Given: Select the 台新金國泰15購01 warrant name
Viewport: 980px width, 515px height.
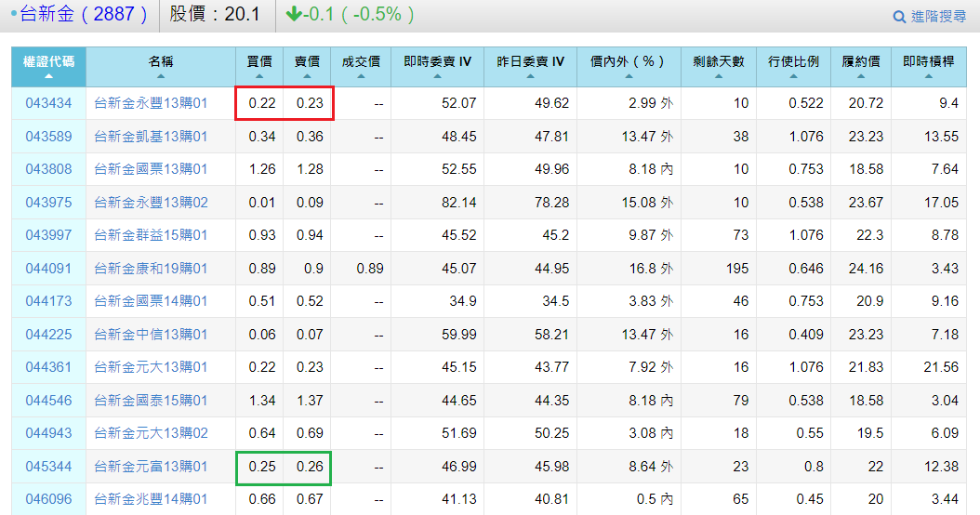Looking at the screenshot, I should (151, 401).
